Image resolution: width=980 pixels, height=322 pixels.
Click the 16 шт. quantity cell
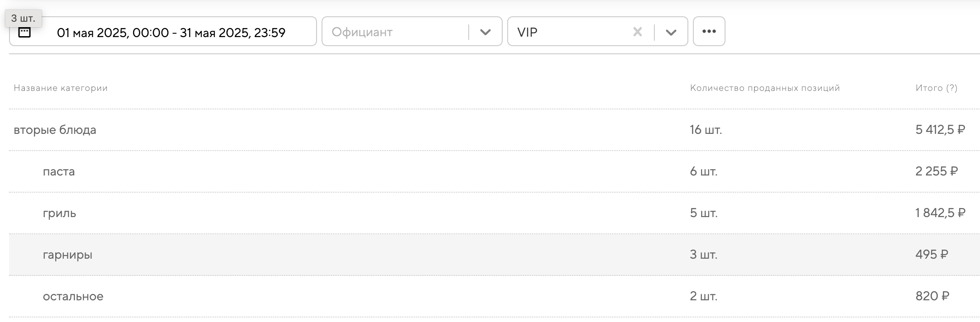706,130
